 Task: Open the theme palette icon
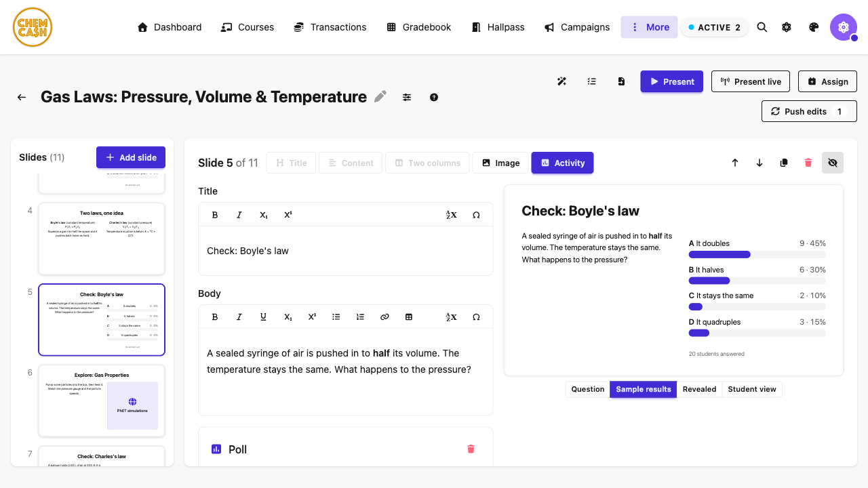[814, 27]
